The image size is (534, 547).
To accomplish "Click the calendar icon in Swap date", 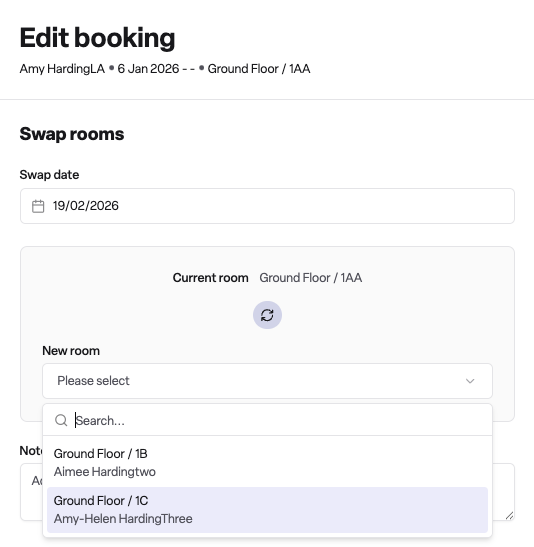I will [38, 206].
